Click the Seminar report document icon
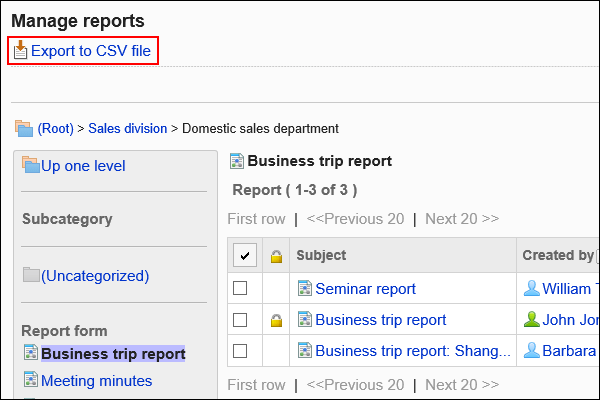This screenshot has width=600, height=400. [x=305, y=288]
